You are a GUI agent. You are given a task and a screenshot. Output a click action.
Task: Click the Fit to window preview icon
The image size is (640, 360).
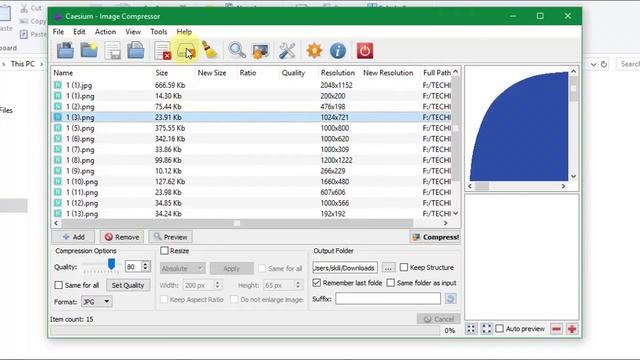tap(471, 329)
